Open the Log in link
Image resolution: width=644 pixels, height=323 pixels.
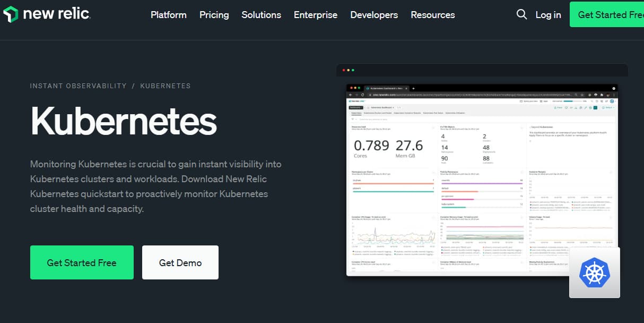pyautogui.click(x=548, y=15)
